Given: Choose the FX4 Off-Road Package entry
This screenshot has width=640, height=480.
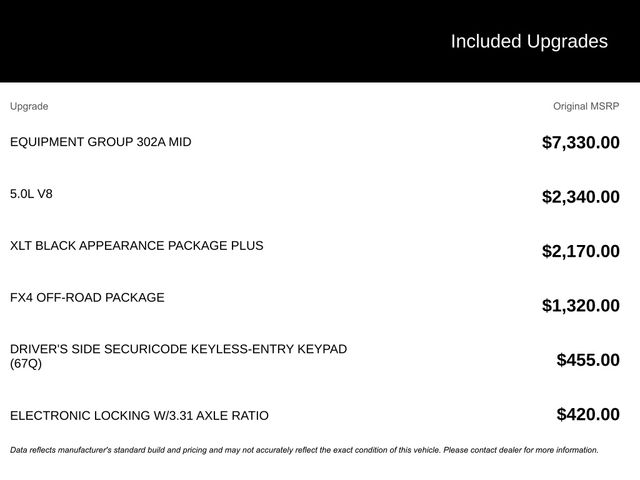Looking at the screenshot, I should pos(87,298).
